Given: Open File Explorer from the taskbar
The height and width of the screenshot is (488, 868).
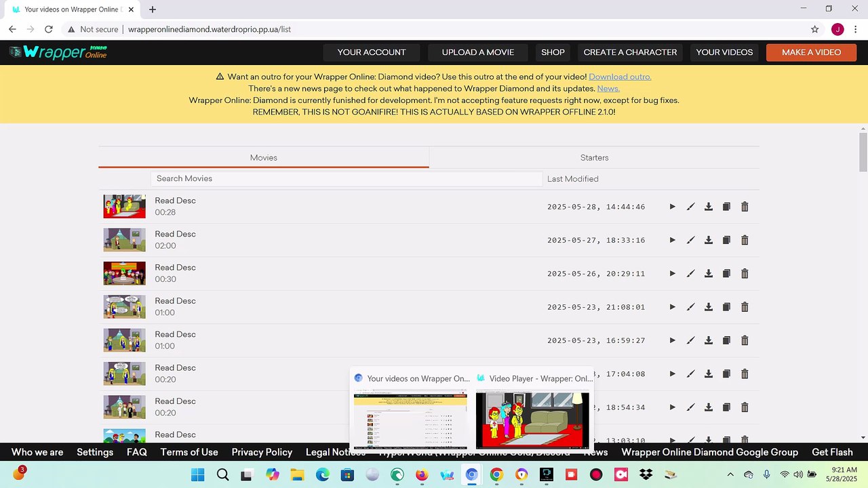Looking at the screenshot, I should click(298, 474).
